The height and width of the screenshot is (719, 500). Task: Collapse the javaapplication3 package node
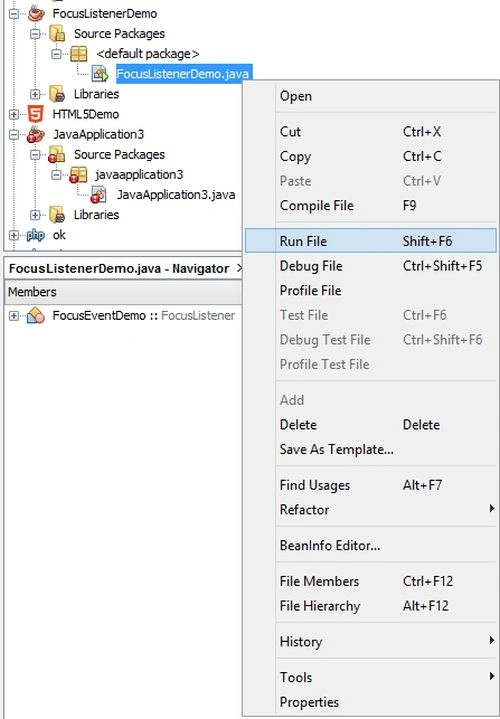56,175
